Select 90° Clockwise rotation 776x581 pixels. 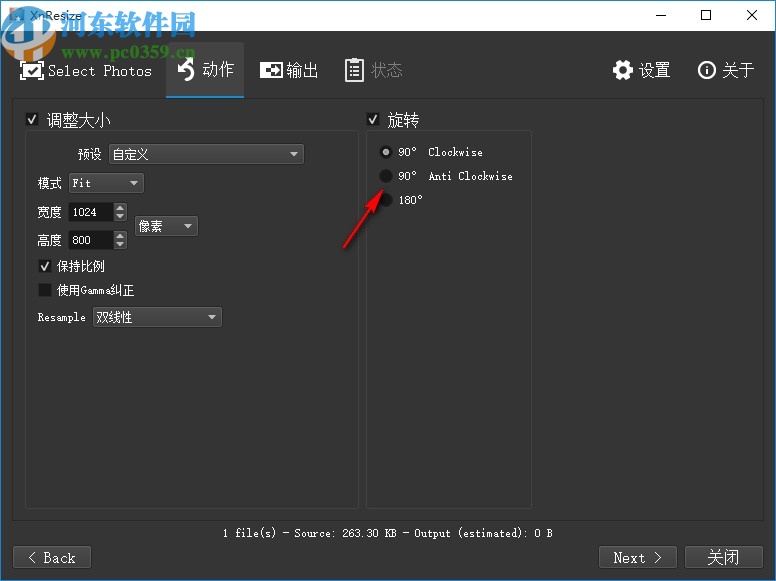386,152
